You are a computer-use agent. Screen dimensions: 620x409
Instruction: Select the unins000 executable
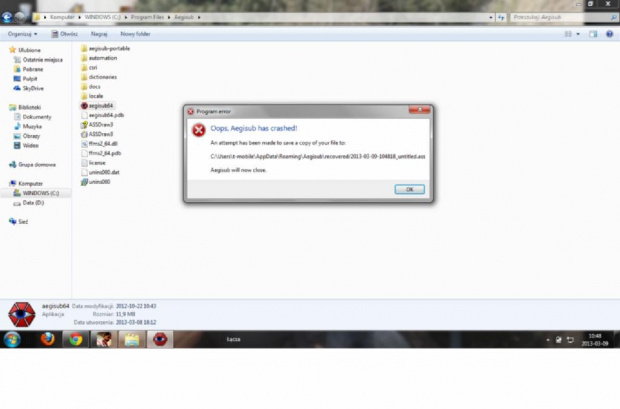click(x=96, y=182)
